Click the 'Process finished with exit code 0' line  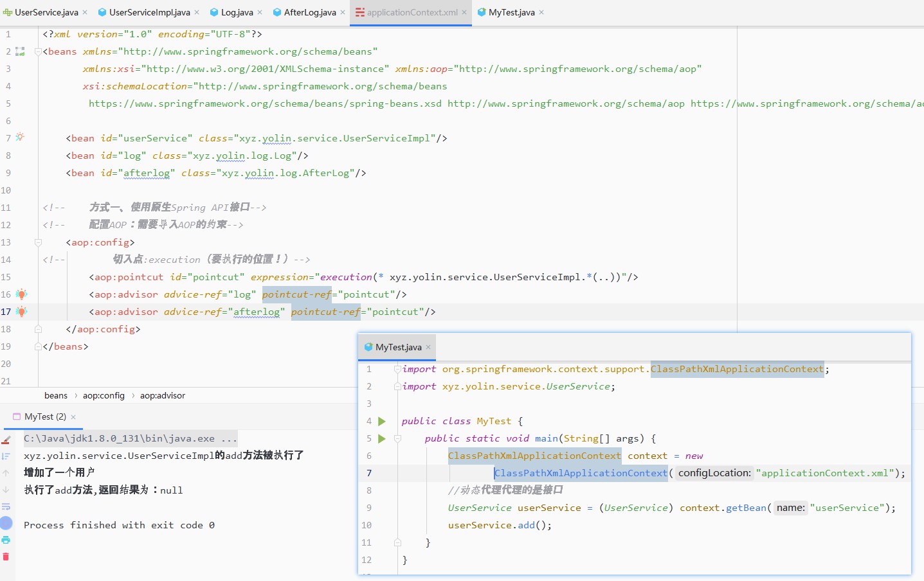click(119, 525)
